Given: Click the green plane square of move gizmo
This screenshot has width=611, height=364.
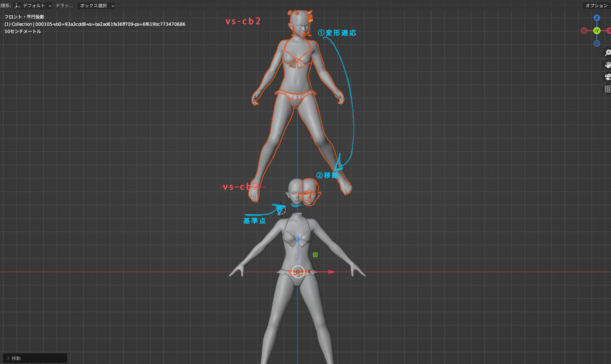Looking at the screenshot, I should point(315,255).
